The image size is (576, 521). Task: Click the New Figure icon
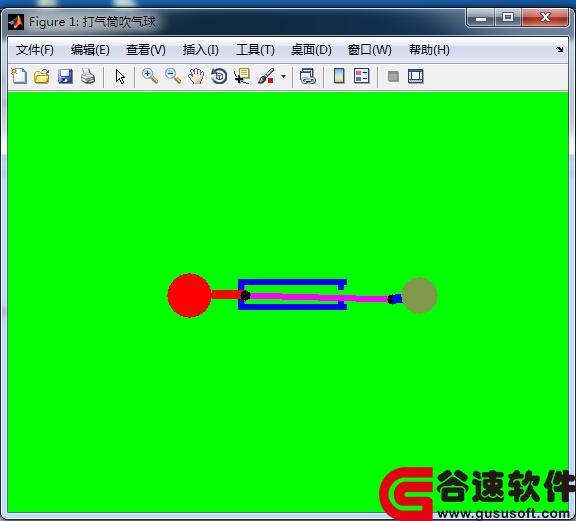[x=19, y=76]
